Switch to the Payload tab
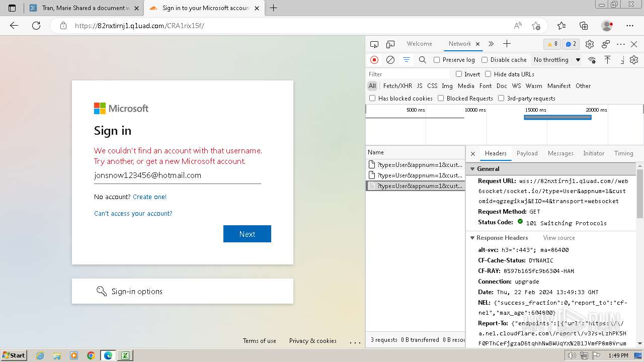This screenshot has width=644, height=362. [527, 153]
